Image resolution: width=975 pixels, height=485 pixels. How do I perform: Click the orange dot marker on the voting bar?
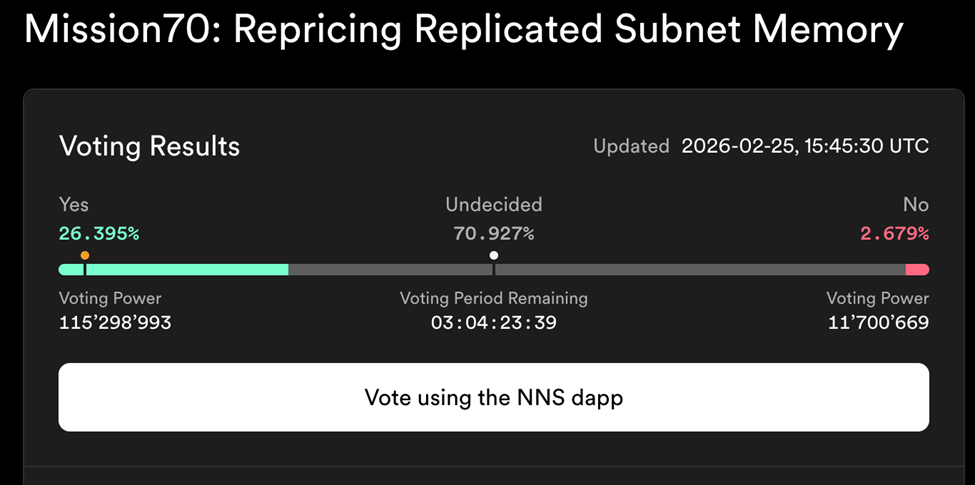85,256
